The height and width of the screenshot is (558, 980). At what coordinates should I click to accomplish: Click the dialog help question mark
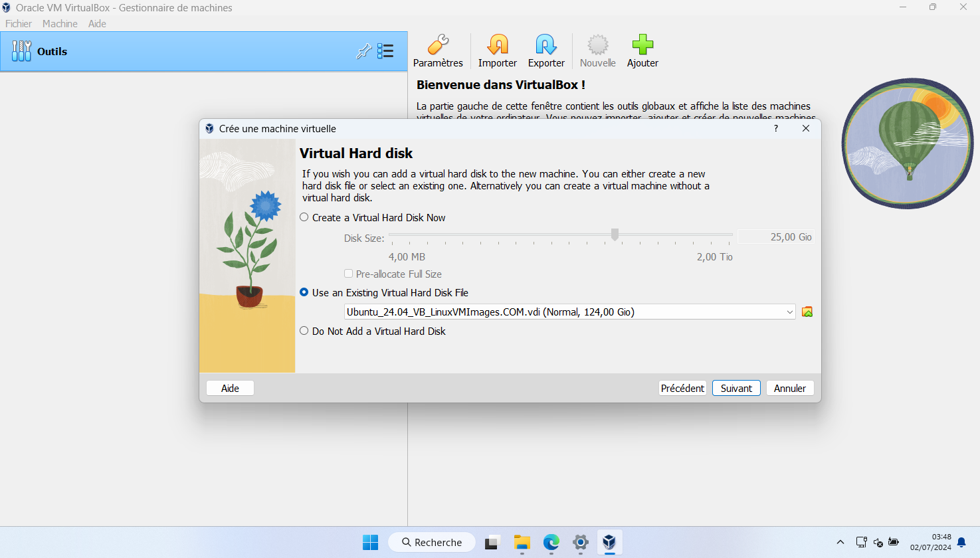pyautogui.click(x=776, y=128)
